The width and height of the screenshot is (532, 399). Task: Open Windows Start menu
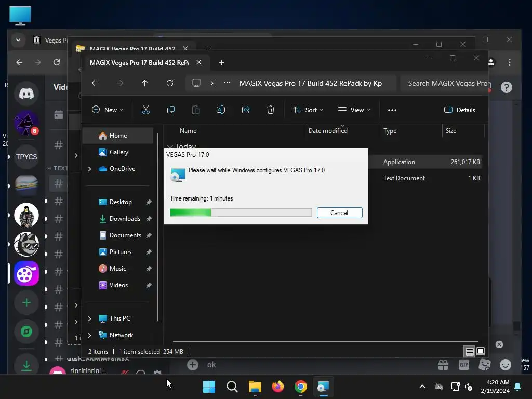click(x=209, y=387)
